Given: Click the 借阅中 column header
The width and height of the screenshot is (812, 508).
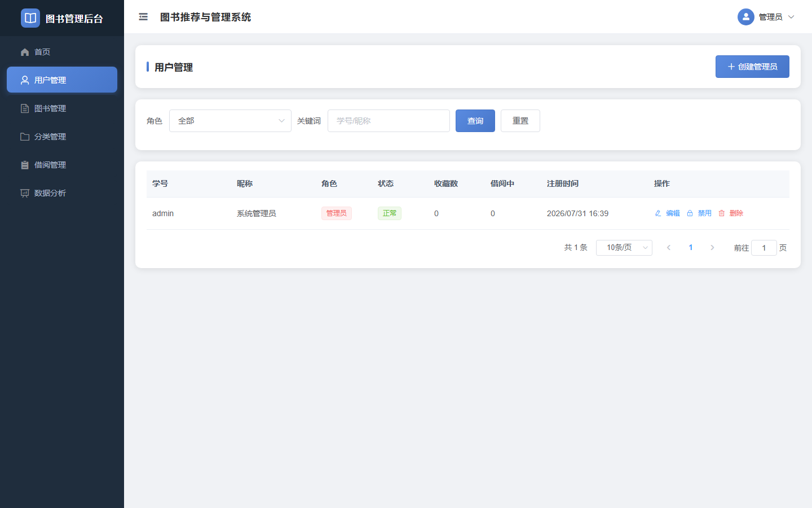Looking at the screenshot, I should (502, 183).
